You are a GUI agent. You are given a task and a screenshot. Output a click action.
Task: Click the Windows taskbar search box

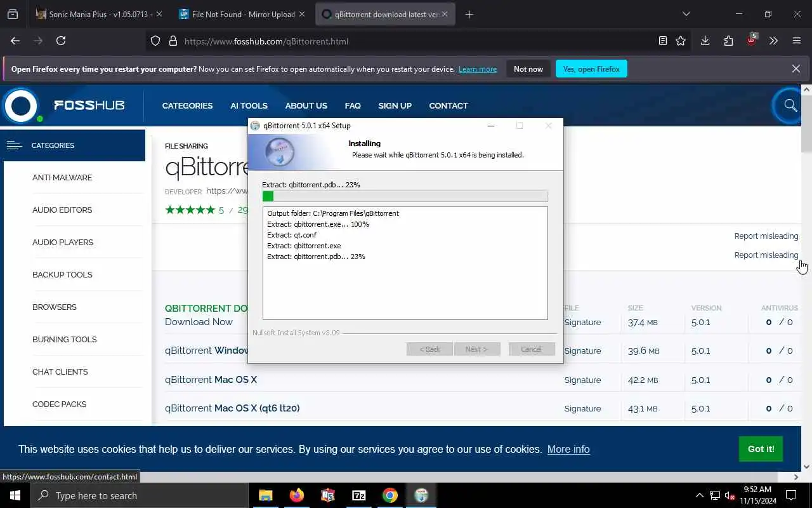coord(139,495)
